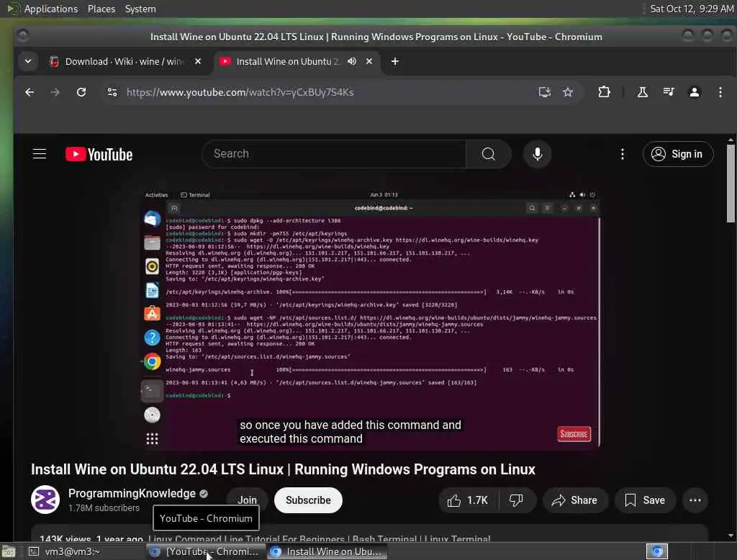
Task: Bookmark this page with the star
Action: [x=568, y=92]
